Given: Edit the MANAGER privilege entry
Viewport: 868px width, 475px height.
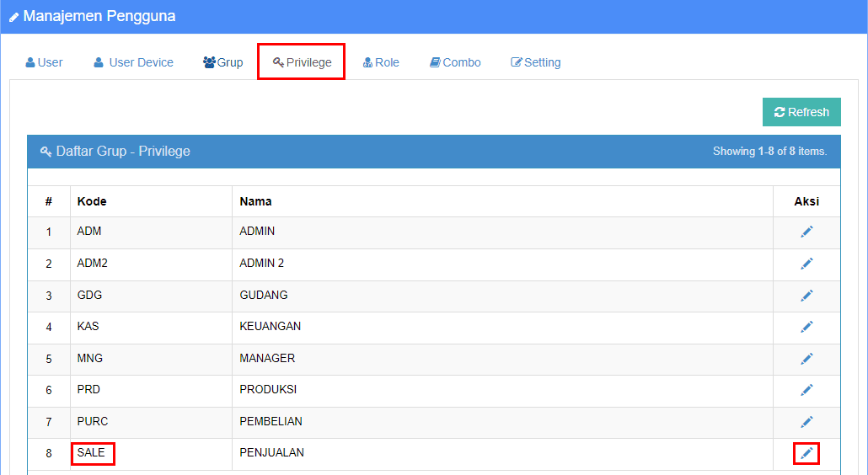Looking at the screenshot, I should click(806, 359).
